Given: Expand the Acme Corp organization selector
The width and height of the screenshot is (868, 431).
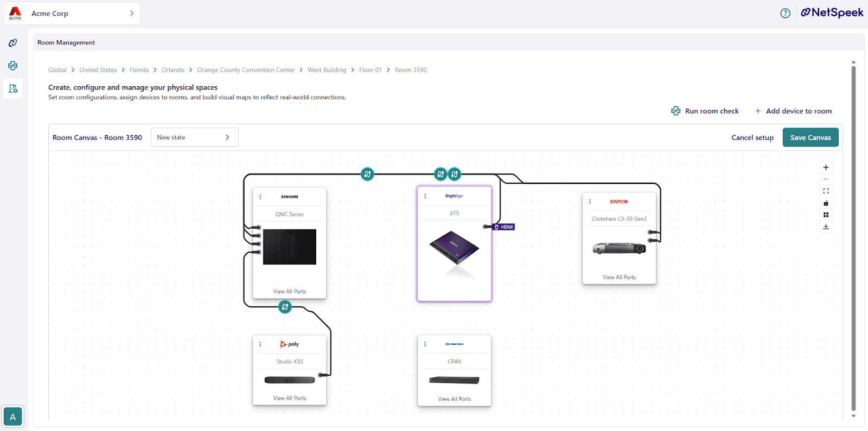Looking at the screenshot, I should (x=73, y=14).
